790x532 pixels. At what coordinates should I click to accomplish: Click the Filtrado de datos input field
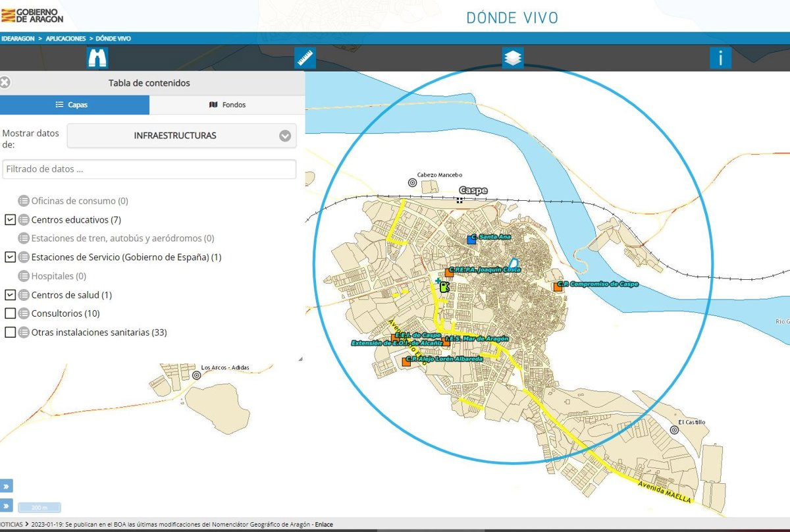click(149, 169)
